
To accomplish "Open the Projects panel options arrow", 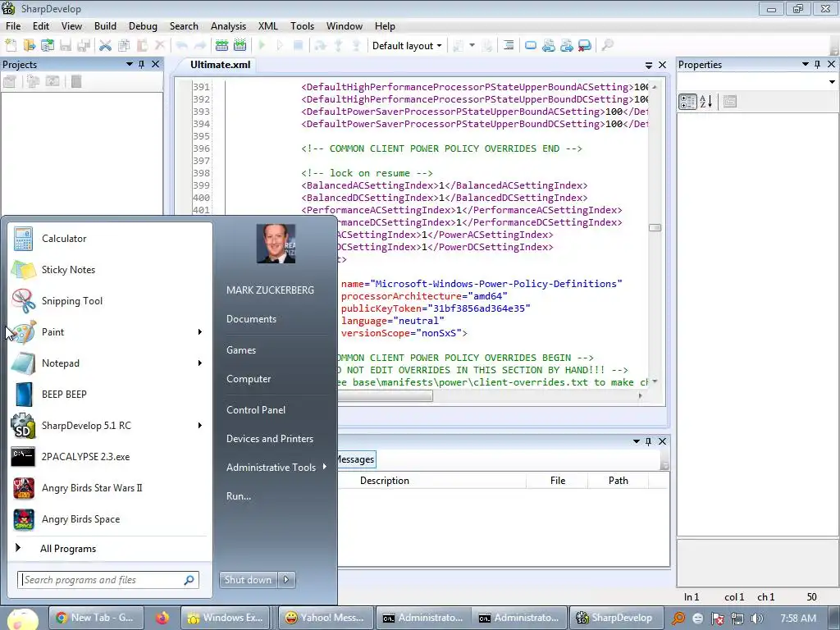I will coord(129,64).
